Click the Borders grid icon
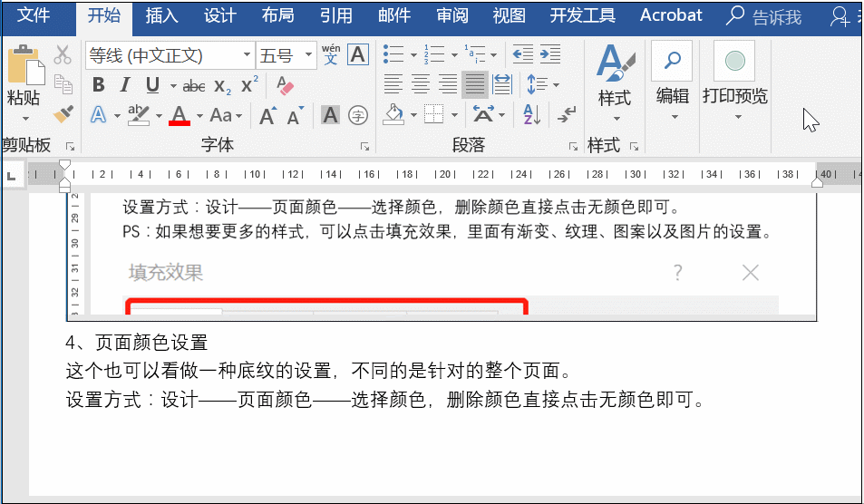Image resolution: width=864 pixels, height=504 pixels. coord(433,115)
